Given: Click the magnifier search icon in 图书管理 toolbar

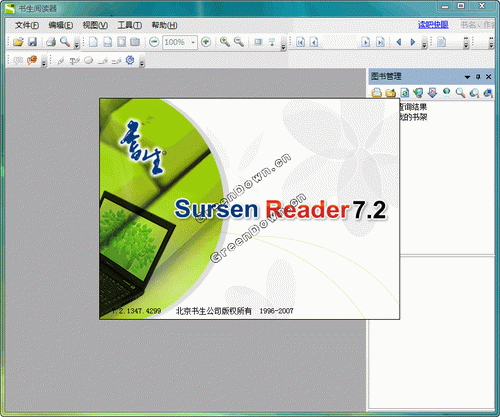Looking at the screenshot, I should [460, 93].
